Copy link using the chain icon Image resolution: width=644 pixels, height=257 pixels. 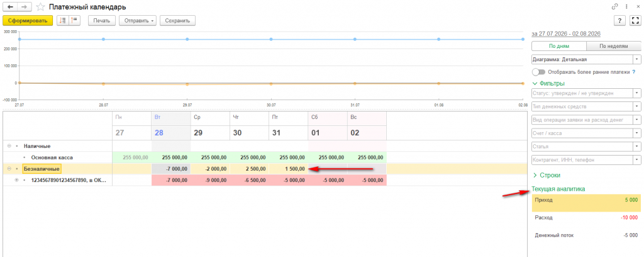[x=615, y=6]
